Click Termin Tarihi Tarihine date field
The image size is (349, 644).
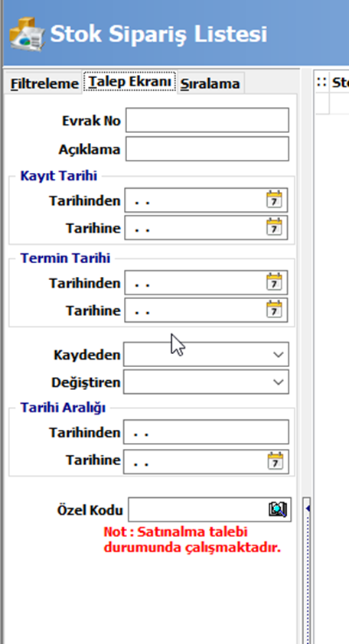click(195, 310)
